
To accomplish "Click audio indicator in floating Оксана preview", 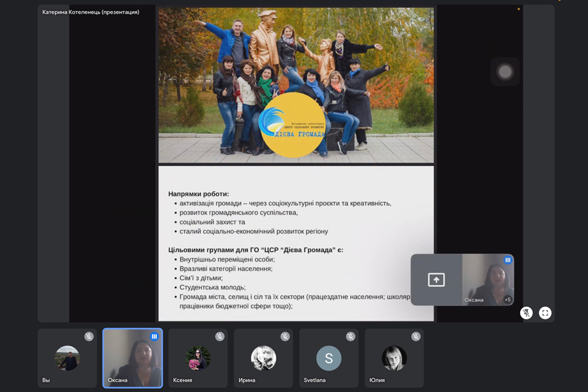I will [507, 260].
